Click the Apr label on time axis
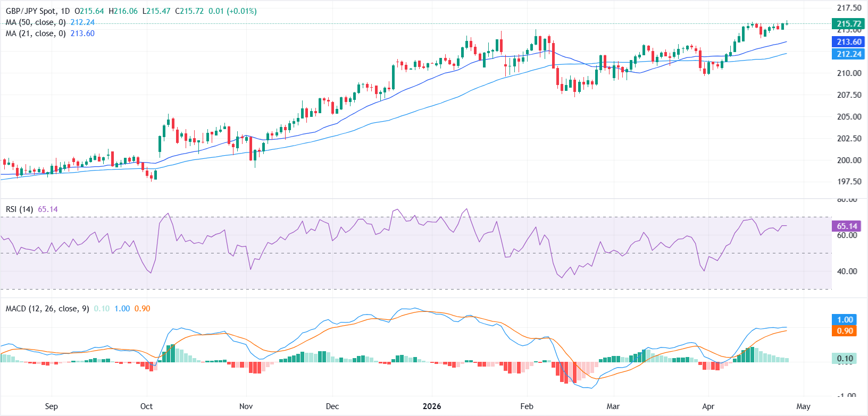 708,406
